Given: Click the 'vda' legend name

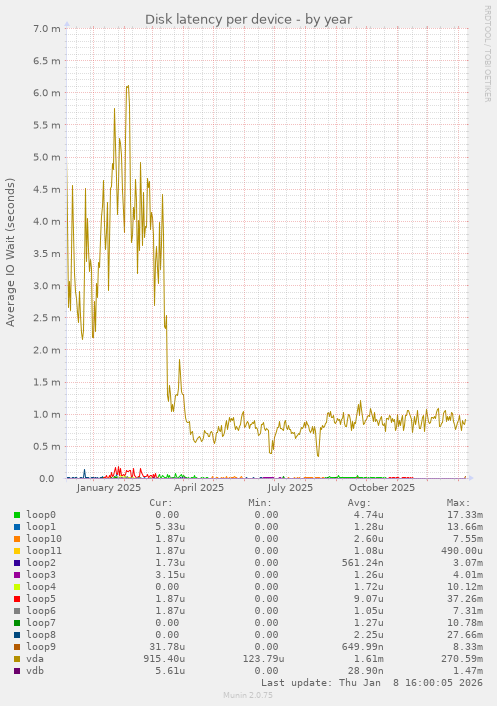Looking at the screenshot, I should pyautogui.click(x=35, y=659).
